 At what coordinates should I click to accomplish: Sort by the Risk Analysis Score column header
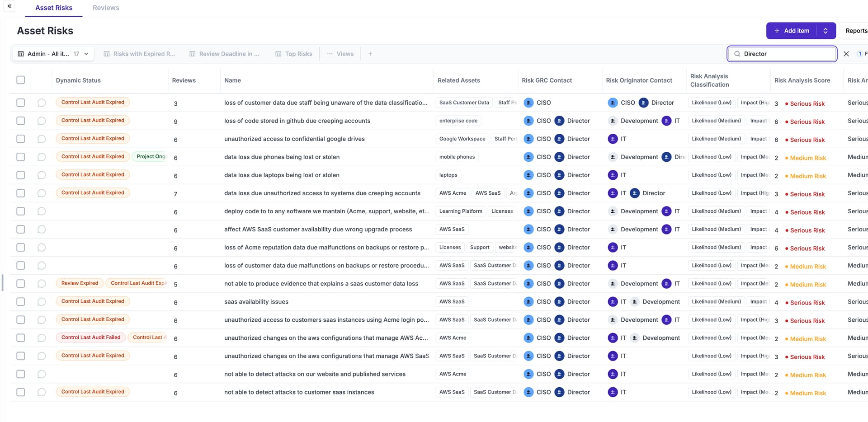[x=802, y=80]
